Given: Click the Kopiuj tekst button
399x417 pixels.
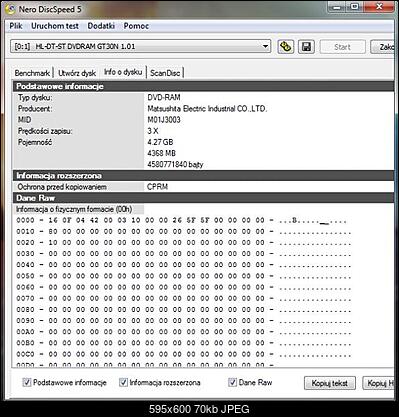Looking at the screenshot, I should click(x=330, y=383).
